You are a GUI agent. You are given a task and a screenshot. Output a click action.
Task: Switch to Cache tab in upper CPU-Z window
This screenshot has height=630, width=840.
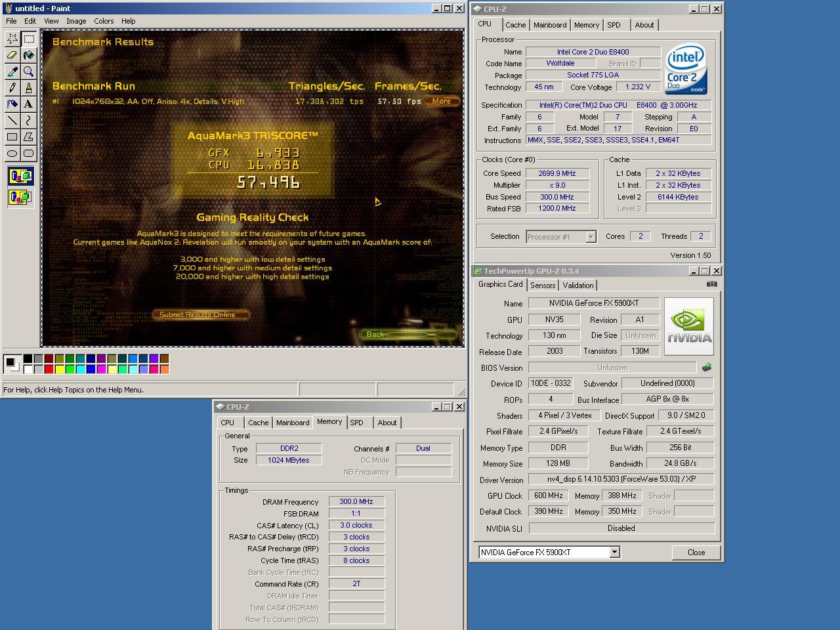(x=515, y=25)
